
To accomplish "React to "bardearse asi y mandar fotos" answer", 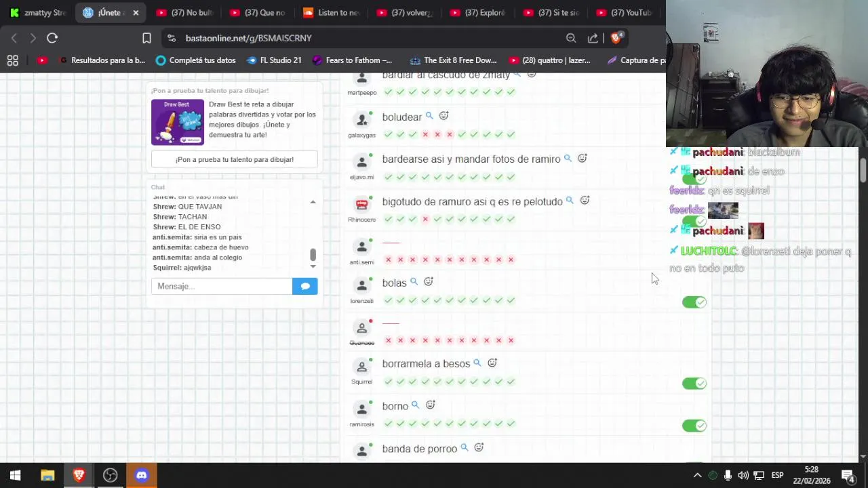I will [582, 158].
